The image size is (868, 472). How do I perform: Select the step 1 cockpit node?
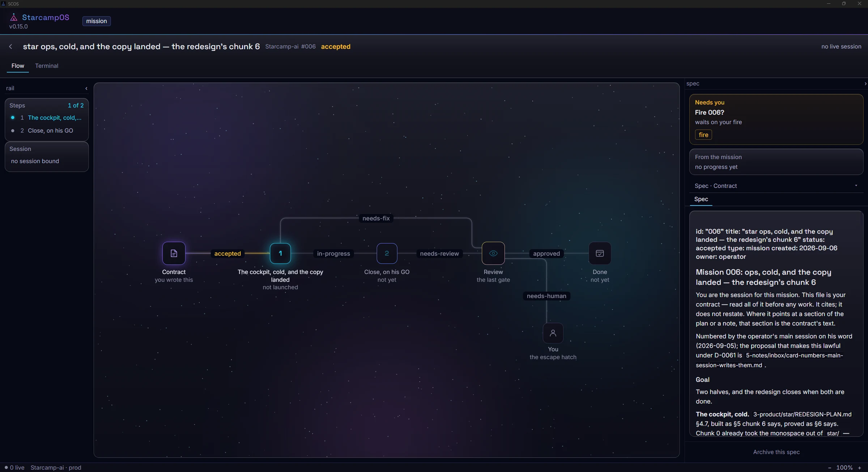coord(280,253)
